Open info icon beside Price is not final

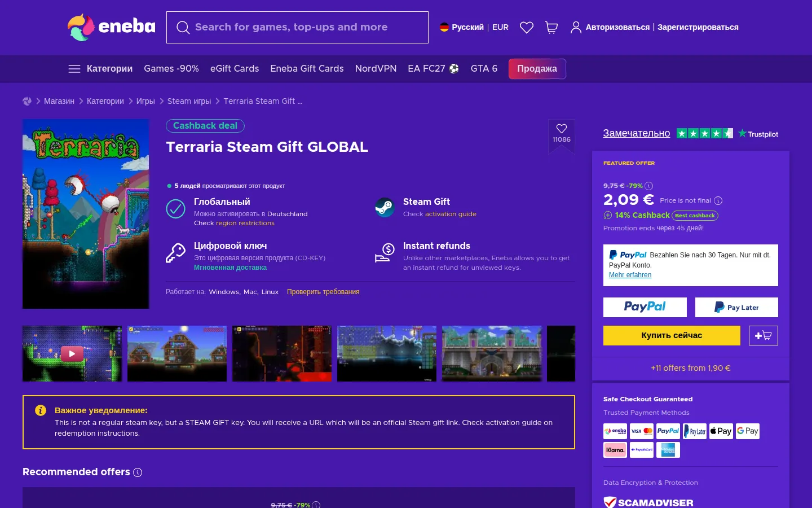[718, 200]
